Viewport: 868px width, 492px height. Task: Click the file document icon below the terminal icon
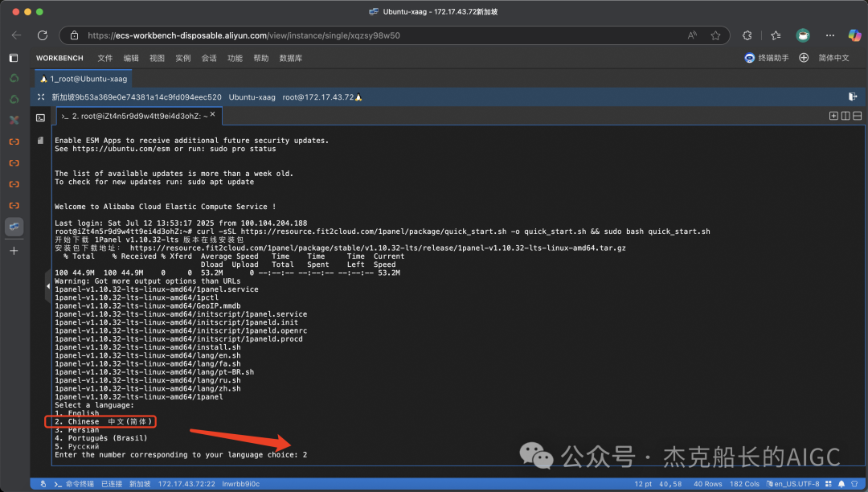[40, 140]
